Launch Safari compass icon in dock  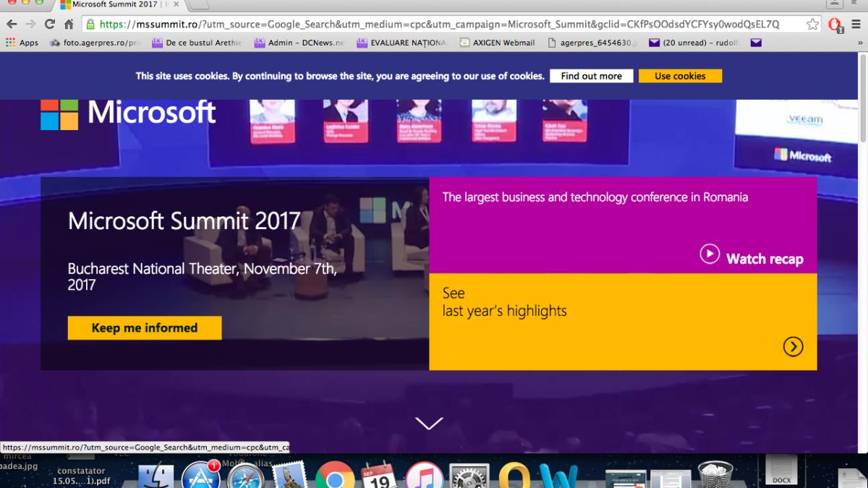point(246,477)
